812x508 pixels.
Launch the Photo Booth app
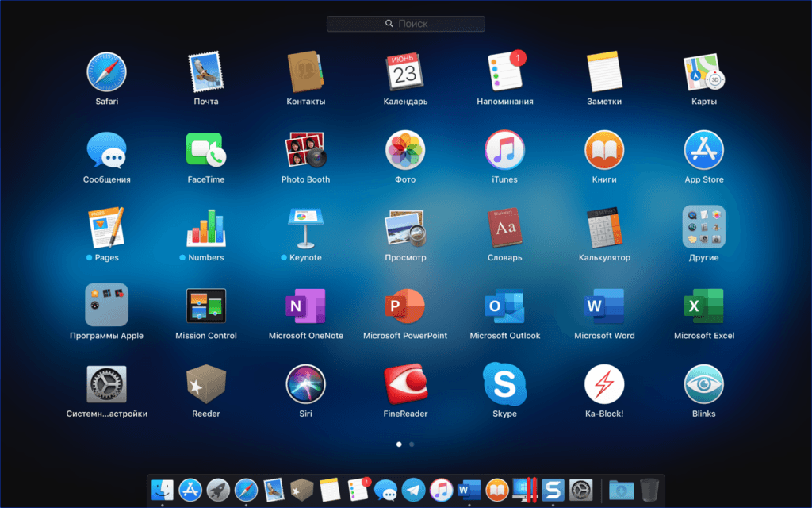pos(305,150)
